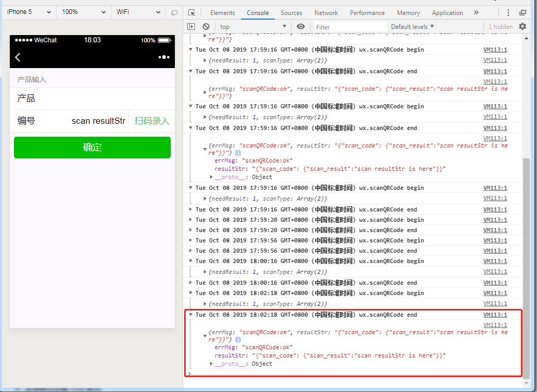The width and height of the screenshot is (537, 392).
Task: Collapse the 18:02:18 scanQRCode begin log
Action: pyautogui.click(x=191, y=293)
